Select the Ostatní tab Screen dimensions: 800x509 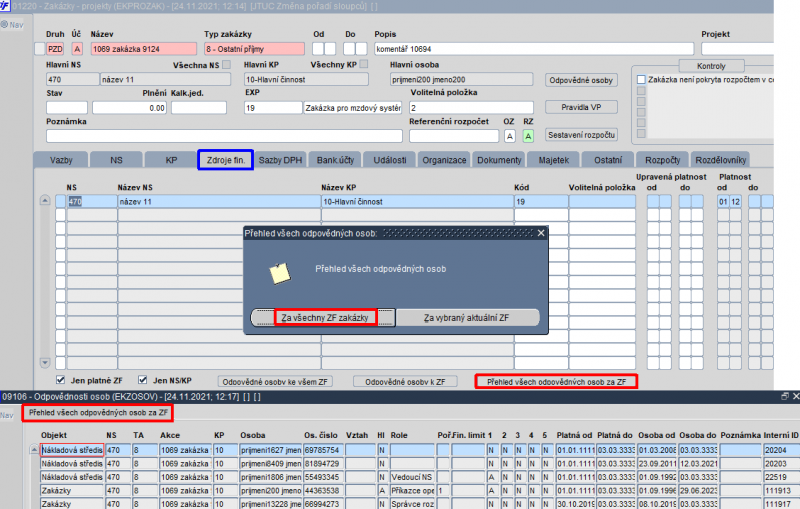pyautogui.click(x=608, y=160)
